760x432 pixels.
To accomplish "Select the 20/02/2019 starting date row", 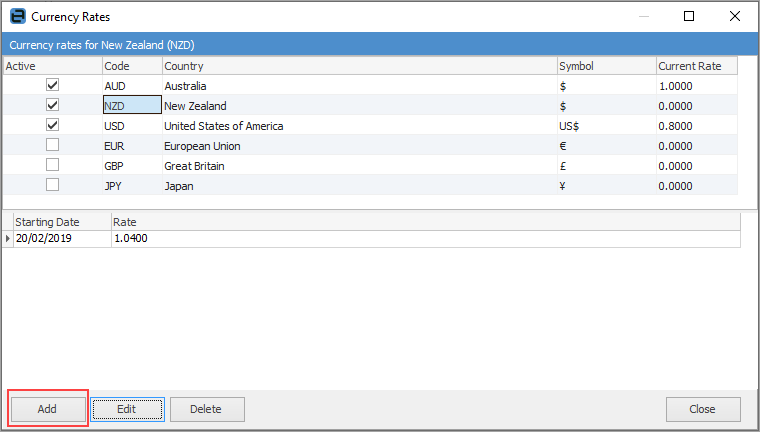I will (60, 239).
